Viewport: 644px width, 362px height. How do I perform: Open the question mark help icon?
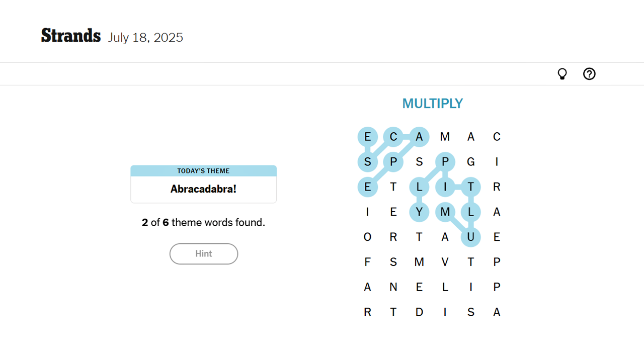[589, 74]
